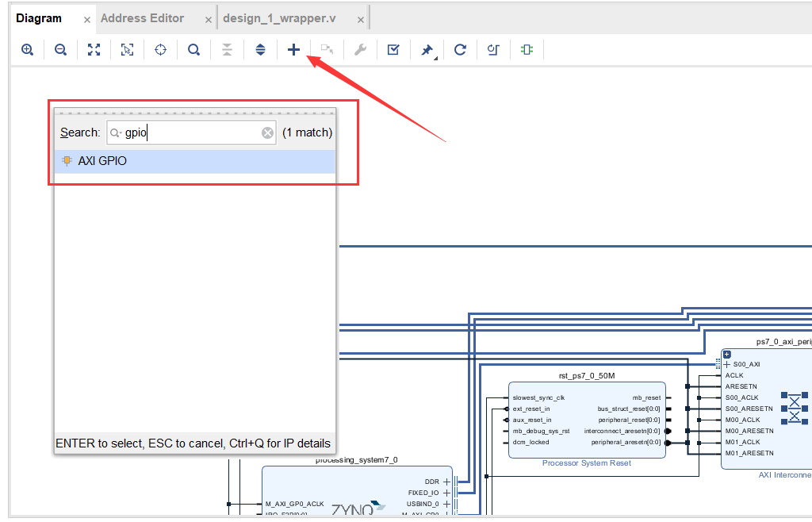Switch to the Address Editor tab

click(143, 18)
